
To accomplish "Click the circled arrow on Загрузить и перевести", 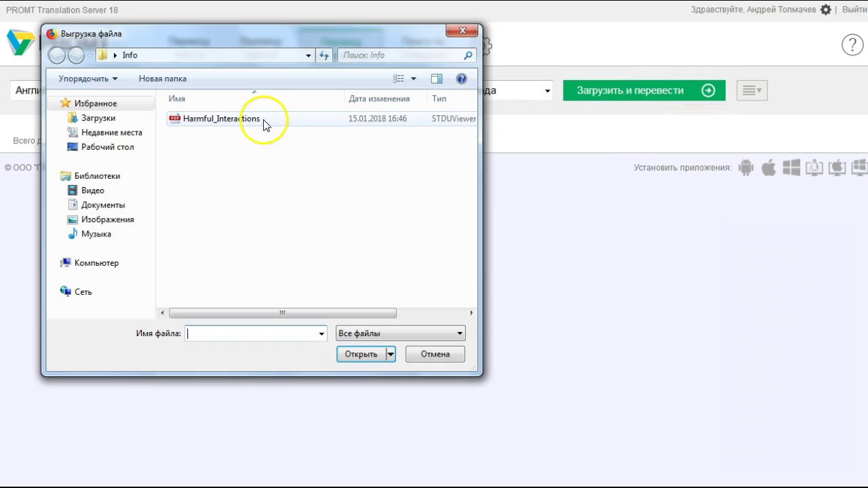I will [x=708, y=90].
